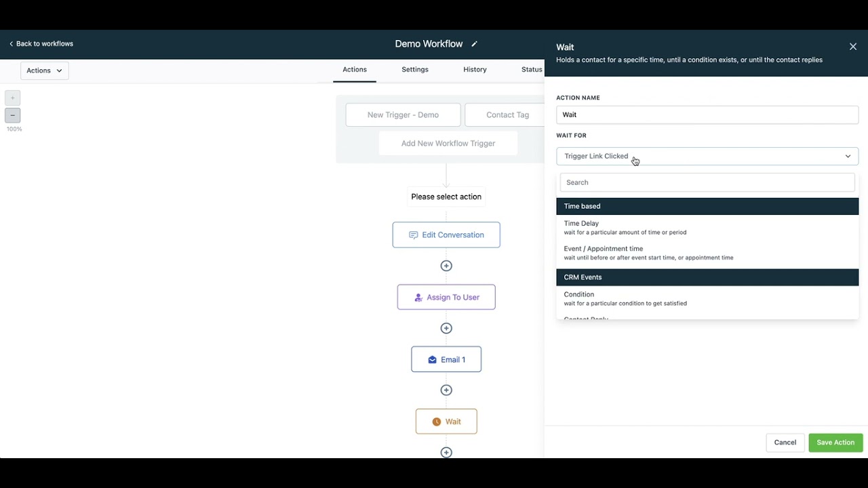Screen dimensions: 868x488
Task: Add action via plus below Wait node
Action: pyautogui.click(x=446, y=452)
